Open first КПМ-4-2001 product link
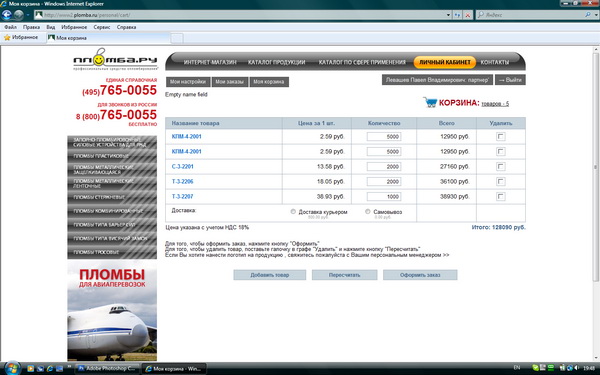Viewport: 600px width, 375px height. coord(186,137)
